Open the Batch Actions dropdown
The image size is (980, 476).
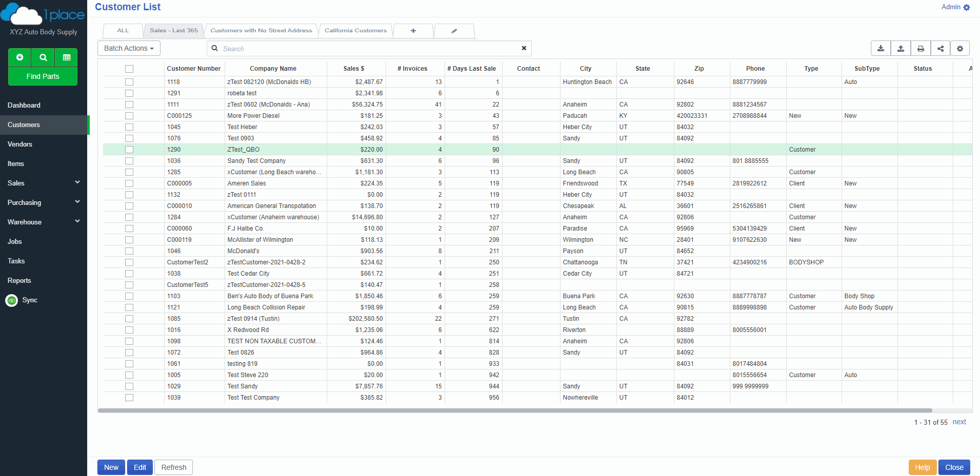129,48
